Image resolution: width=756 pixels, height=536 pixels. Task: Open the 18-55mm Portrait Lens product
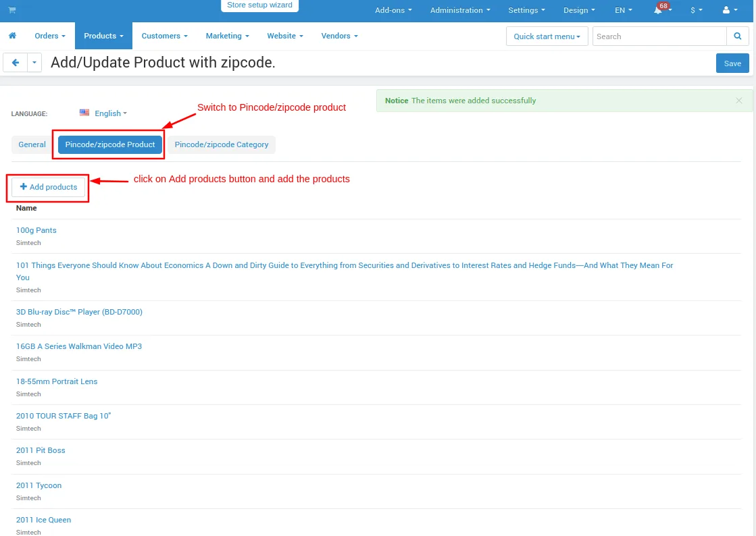(x=56, y=381)
